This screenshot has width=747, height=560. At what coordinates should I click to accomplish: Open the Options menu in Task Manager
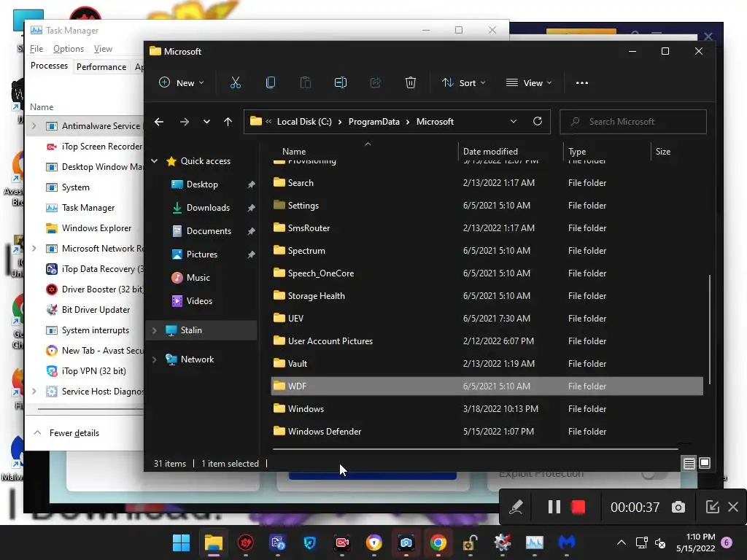68,49
